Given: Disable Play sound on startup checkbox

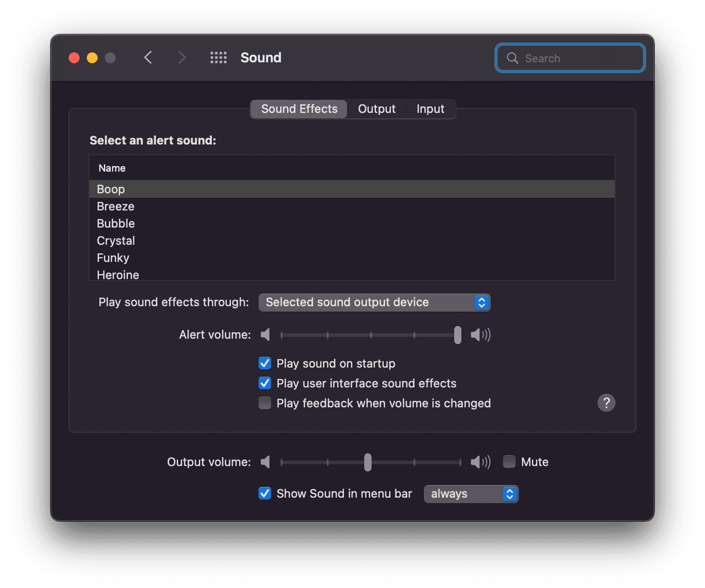Looking at the screenshot, I should (265, 364).
